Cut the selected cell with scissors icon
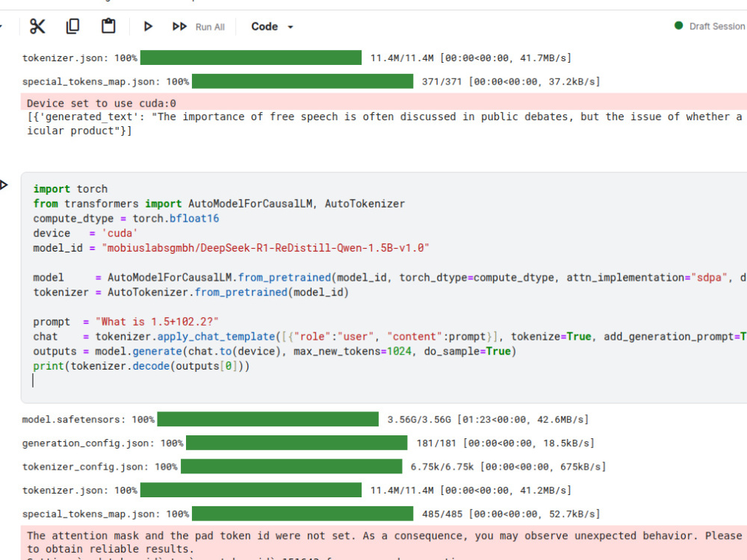This screenshot has width=747, height=560. pos(37,26)
